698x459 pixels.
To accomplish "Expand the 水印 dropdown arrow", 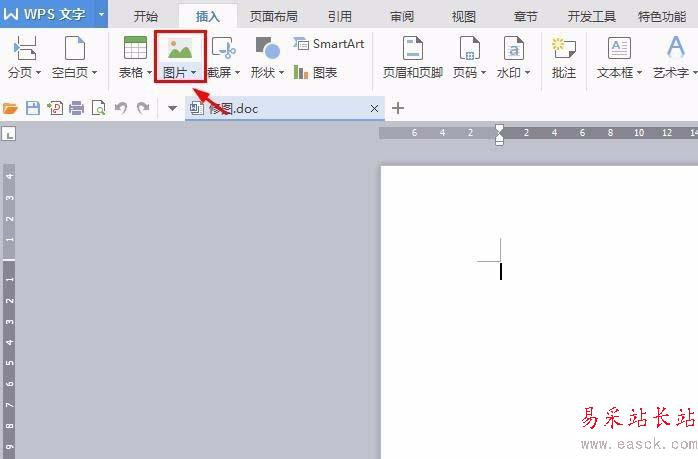I will tap(528, 73).
